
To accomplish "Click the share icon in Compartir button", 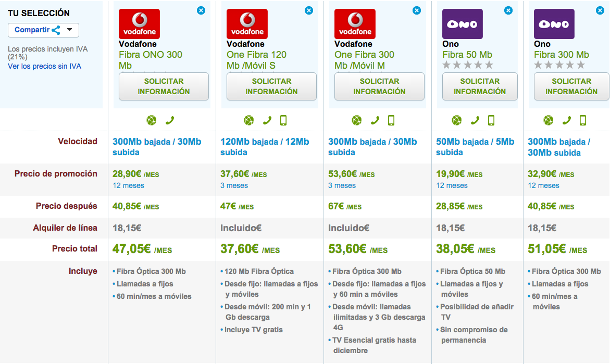I will 56,30.
